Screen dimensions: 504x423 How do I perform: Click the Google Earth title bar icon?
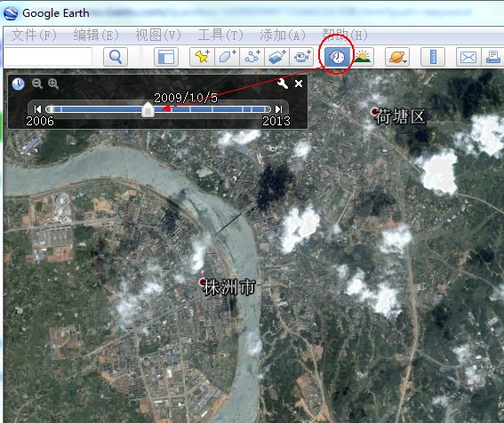point(11,13)
